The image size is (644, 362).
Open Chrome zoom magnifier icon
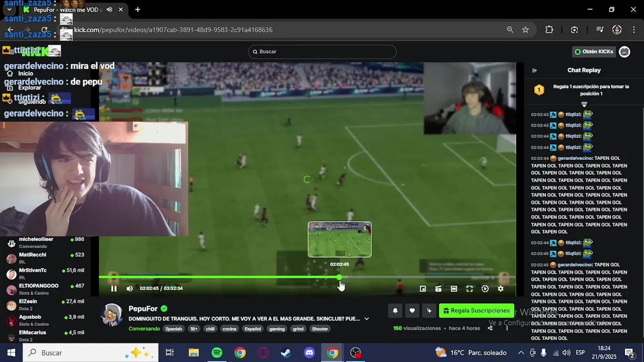point(510,30)
